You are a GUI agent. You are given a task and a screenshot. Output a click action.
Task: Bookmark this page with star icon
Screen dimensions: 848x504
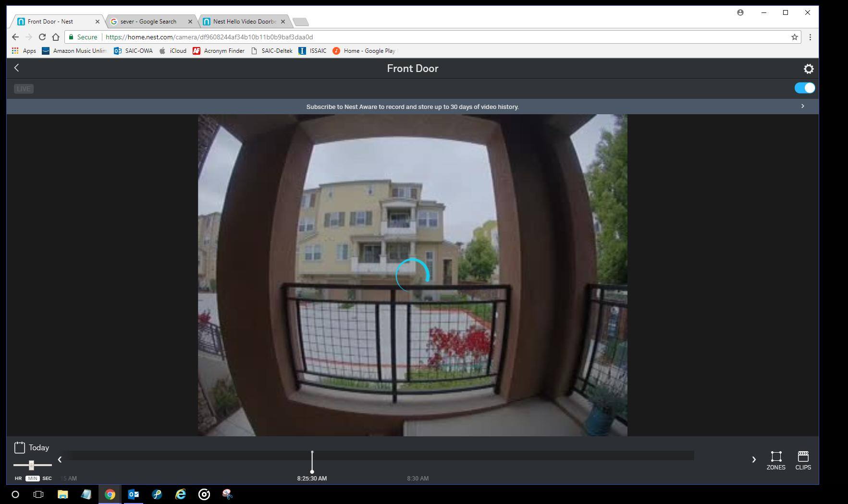tap(794, 37)
